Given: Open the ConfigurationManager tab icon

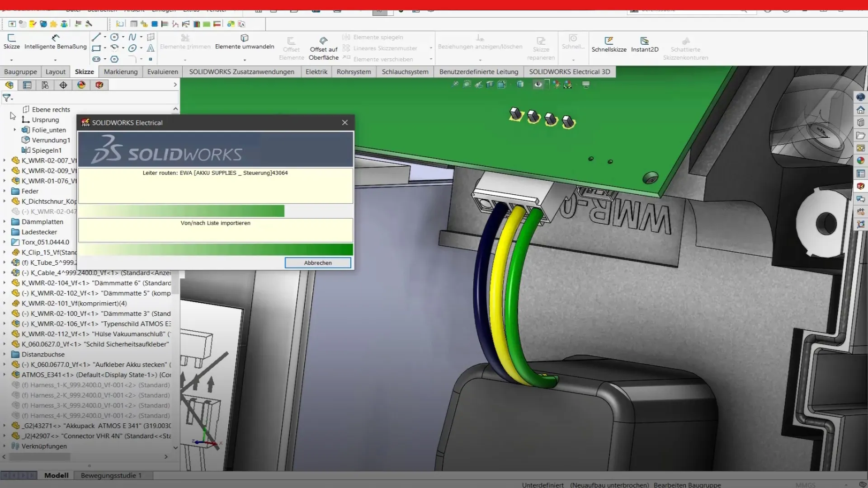Looking at the screenshot, I should [x=45, y=85].
